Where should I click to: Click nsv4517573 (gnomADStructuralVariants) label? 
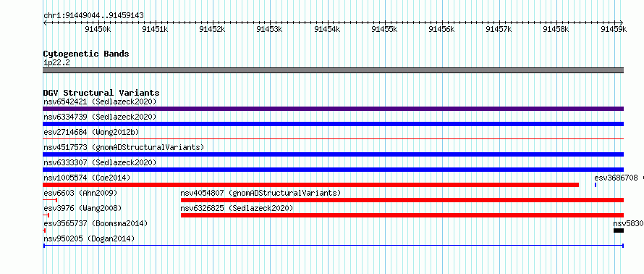point(124,147)
